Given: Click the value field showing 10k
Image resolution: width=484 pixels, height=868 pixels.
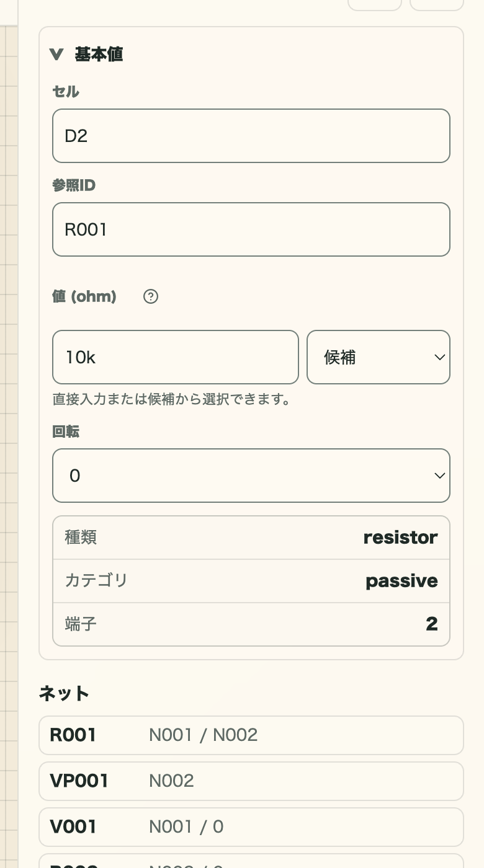Looking at the screenshot, I should [176, 357].
